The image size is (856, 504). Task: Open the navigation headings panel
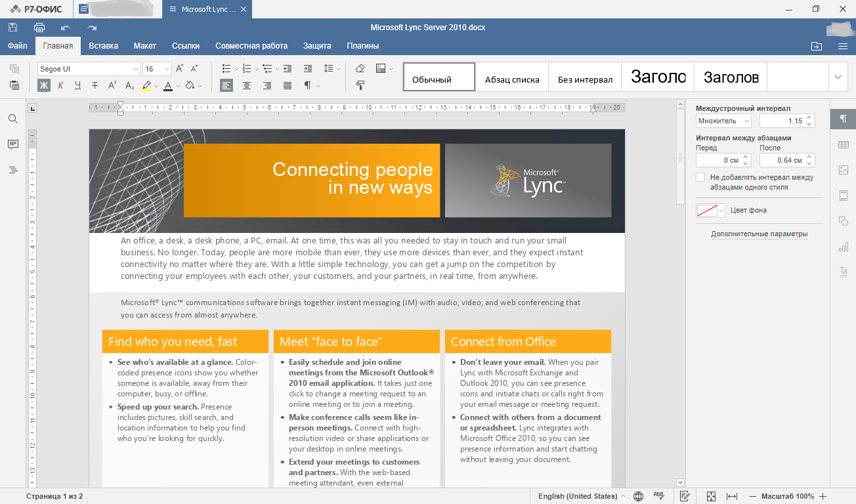point(13,170)
